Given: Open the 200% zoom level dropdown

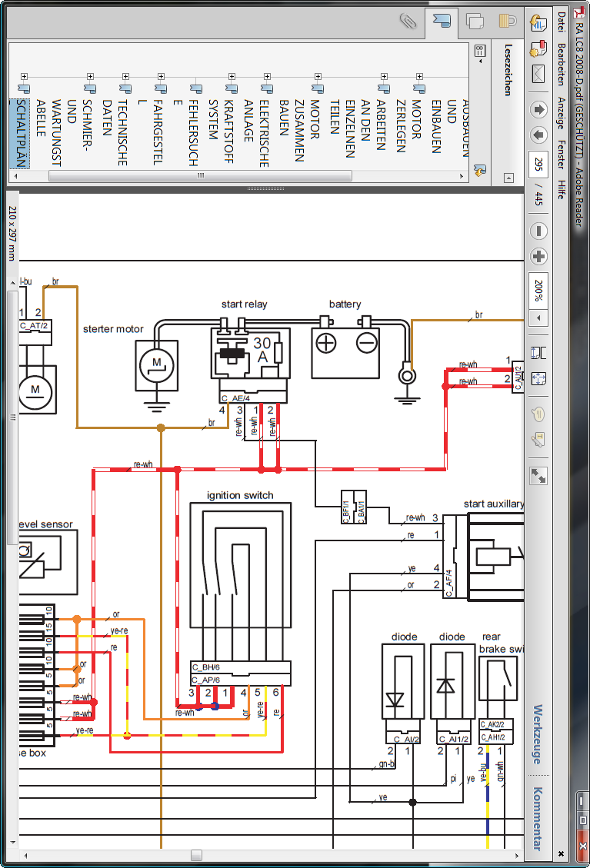Looking at the screenshot, I should [x=538, y=318].
